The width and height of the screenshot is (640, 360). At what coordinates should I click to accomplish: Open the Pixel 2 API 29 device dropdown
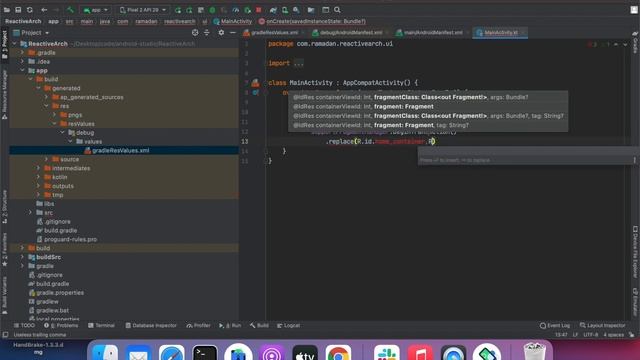coord(142,10)
